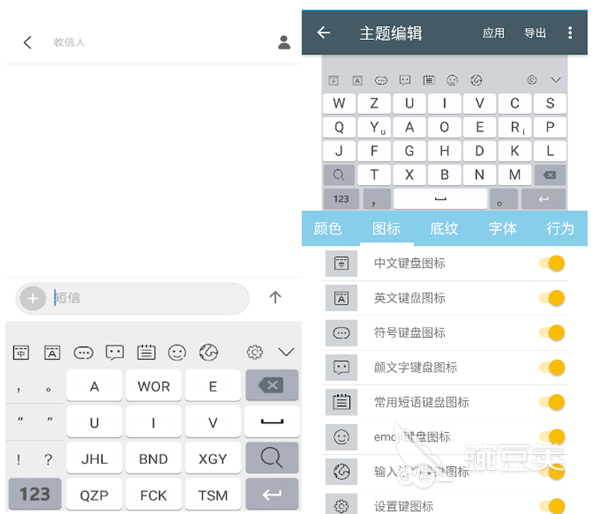600x514 pixels.
Task: Tap the 导出 button in the header
Action: coord(535,33)
